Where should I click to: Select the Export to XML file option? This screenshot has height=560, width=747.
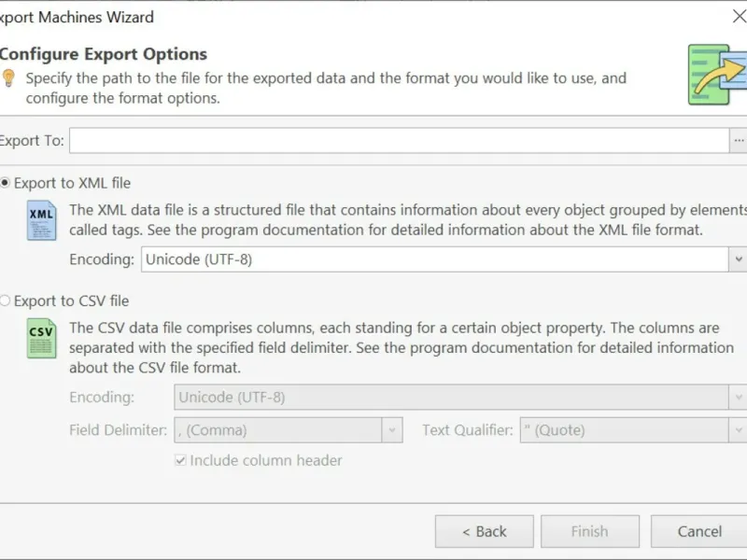coord(7,183)
